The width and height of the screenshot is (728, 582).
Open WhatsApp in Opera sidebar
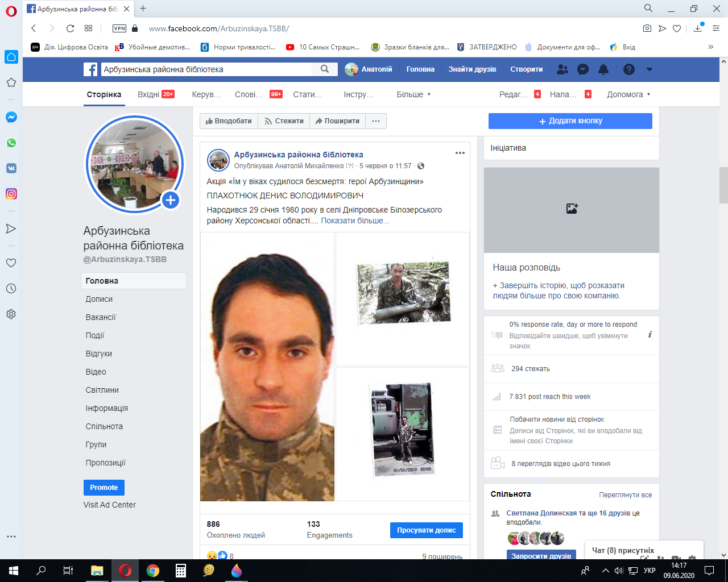(x=11, y=143)
